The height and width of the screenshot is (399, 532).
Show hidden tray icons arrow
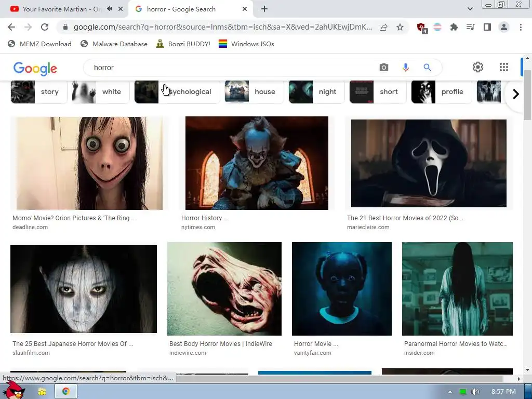450,392
